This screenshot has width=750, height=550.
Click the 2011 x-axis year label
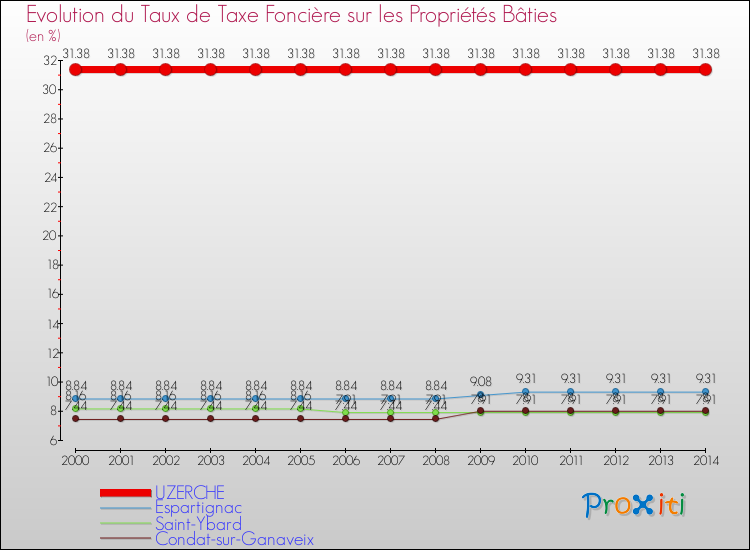(571, 461)
